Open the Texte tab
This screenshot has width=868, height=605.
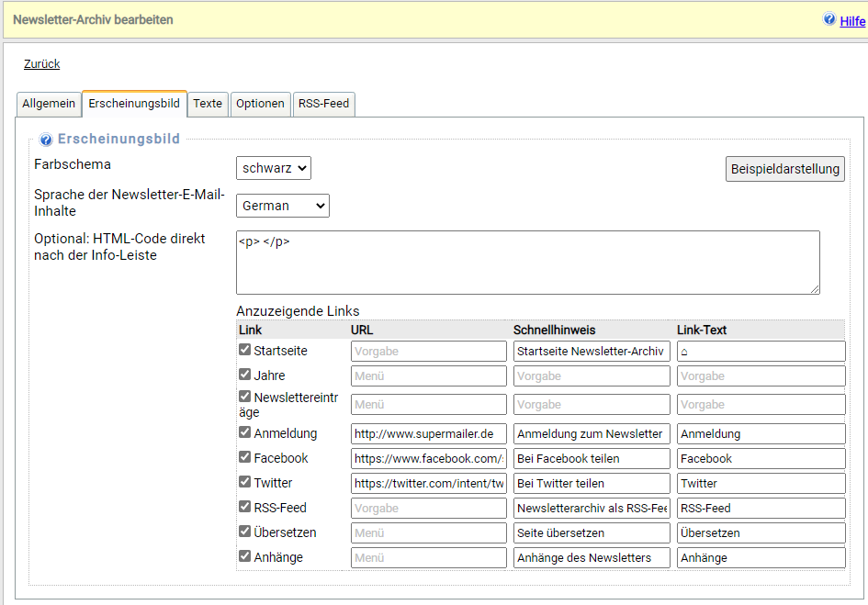(208, 104)
